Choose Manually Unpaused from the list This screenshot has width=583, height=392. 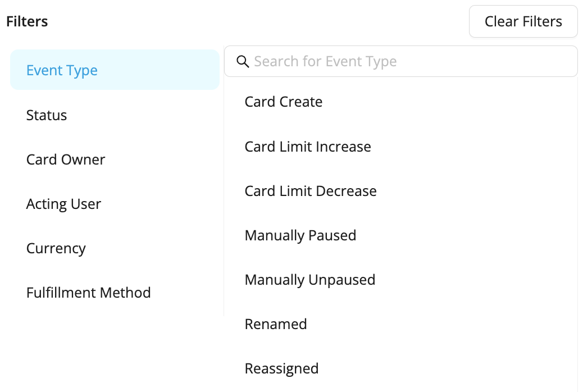401,280
